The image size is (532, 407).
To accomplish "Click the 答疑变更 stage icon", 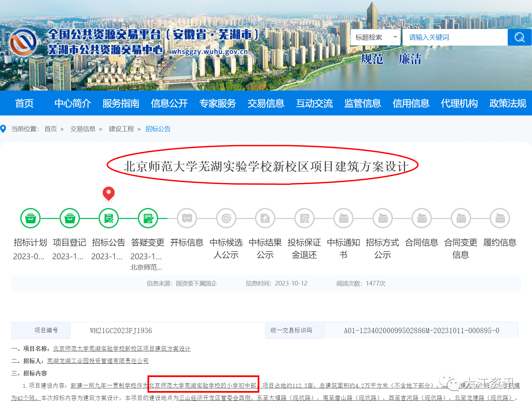I will pos(148,218).
